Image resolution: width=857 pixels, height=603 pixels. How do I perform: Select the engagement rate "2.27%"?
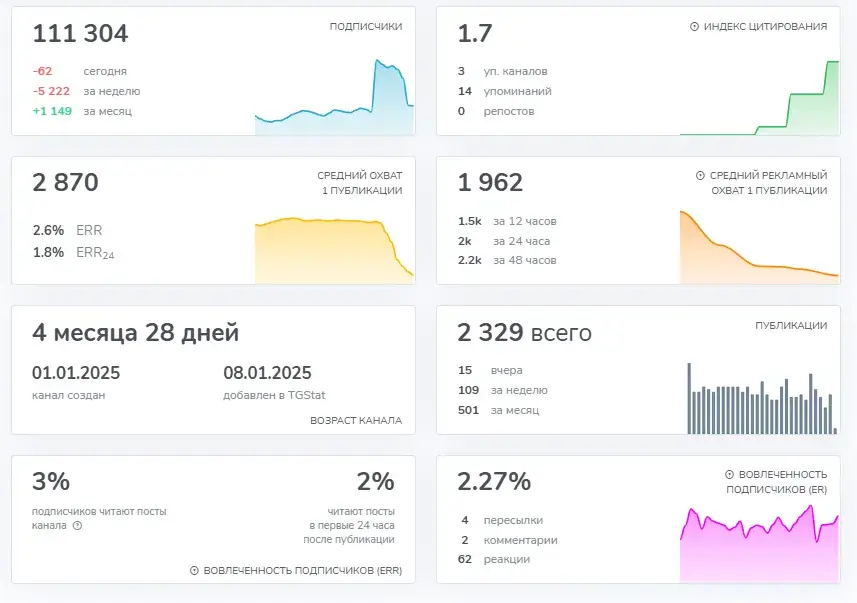[494, 482]
